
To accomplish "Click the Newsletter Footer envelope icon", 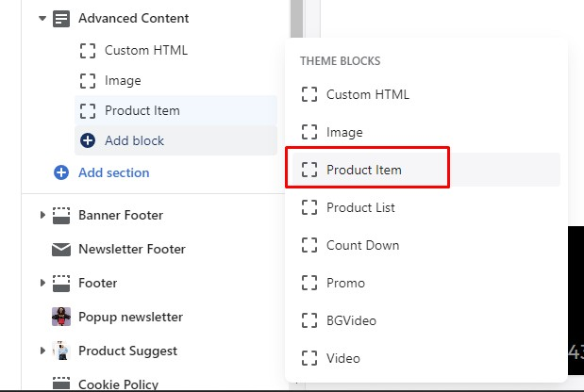I will pyautogui.click(x=61, y=250).
